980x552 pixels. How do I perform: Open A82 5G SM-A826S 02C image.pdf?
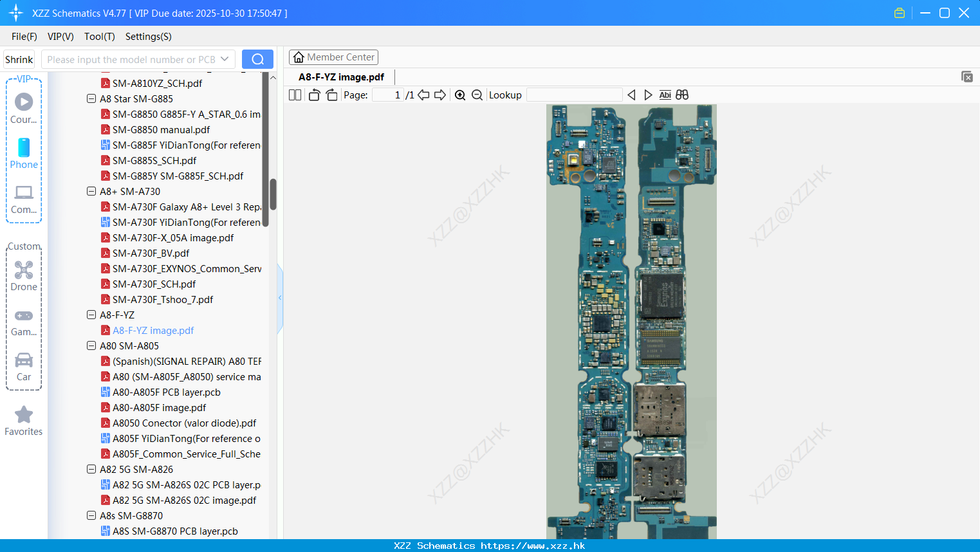tap(184, 500)
